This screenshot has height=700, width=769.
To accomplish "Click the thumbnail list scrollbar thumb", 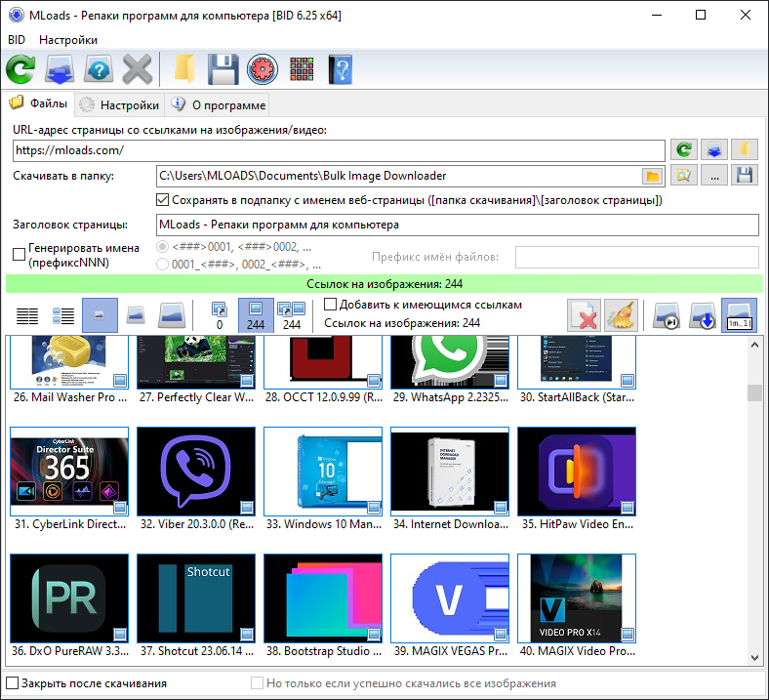I will 754,392.
